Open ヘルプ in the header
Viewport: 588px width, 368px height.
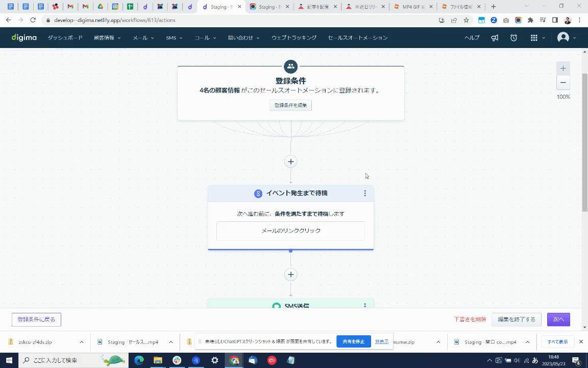[472, 37]
